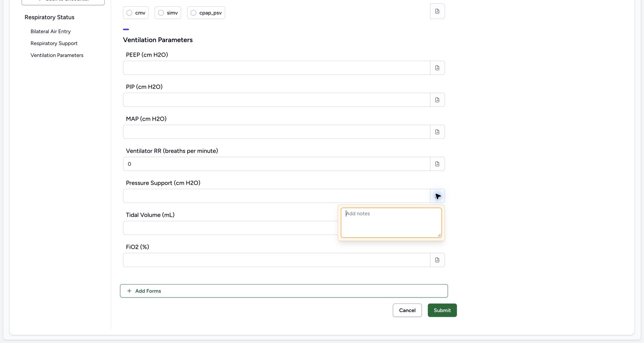The height and width of the screenshot is (343, 644).
Task: Click the PIP (cm H2O) input
Action: click(277, 100)
